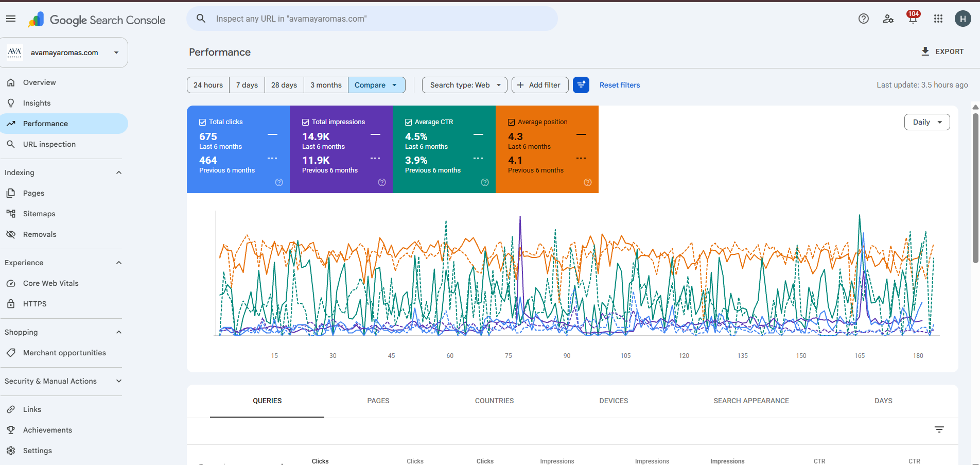The image size is (980, 465).
Task: Click the AVA site favicon thumbnail
Action: click(14, 53)
